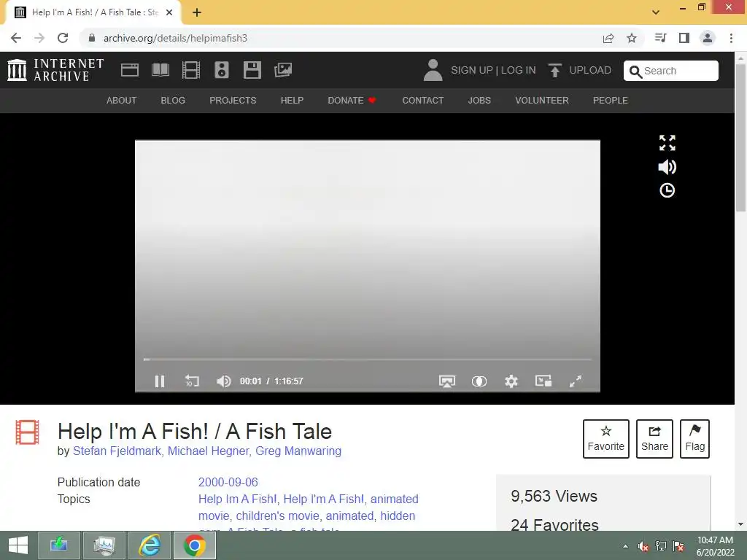This screenshot has height=560, width=747.
Task: Open the Images icon in nav bar
Action: [283, 70]
